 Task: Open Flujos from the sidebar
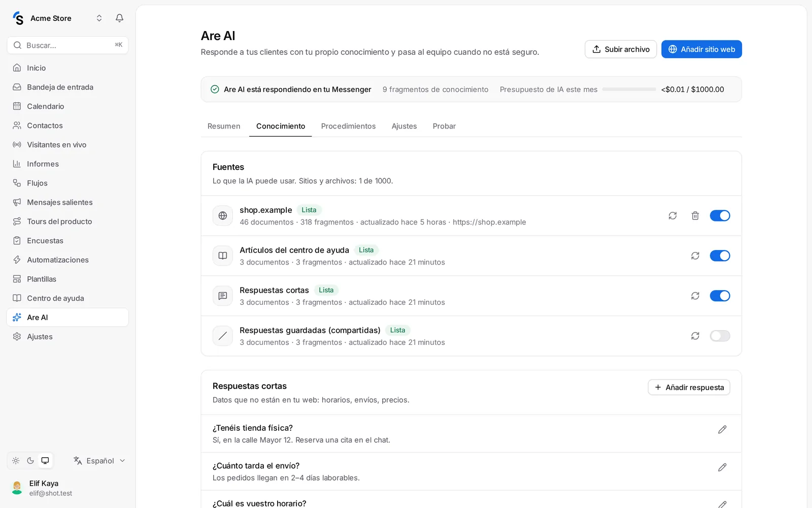point(67,183)
